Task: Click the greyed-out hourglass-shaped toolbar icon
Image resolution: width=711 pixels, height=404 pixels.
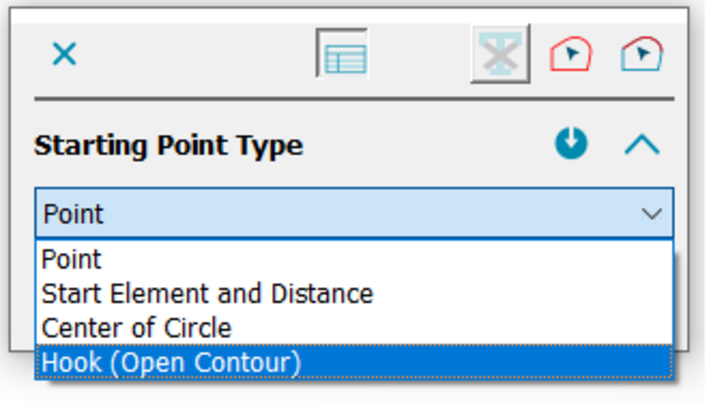Action: 499,54
